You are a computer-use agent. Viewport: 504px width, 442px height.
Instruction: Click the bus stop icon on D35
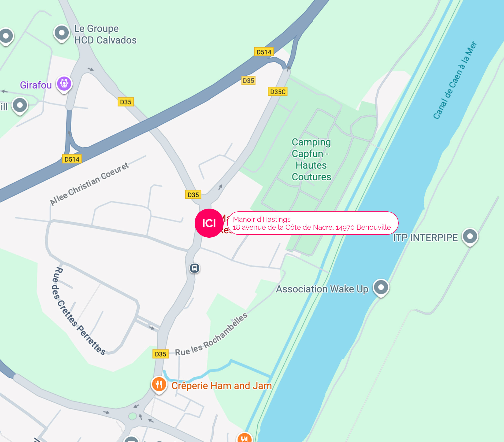[x=195, y=268]
